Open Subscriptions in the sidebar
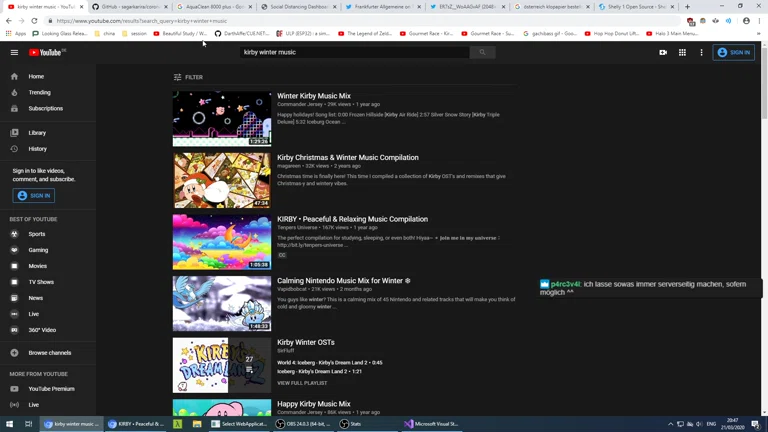The image size is (768, 432). [48, 108]
